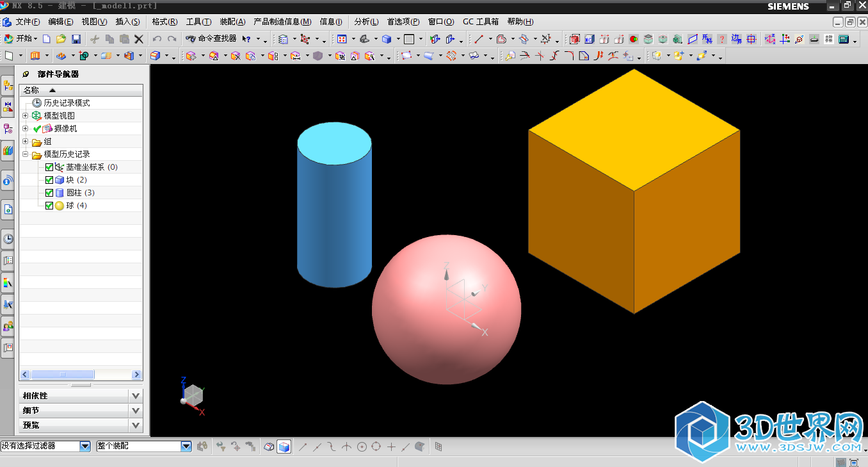This screenshot has height=467, width=868.
Task: Collapse the 模型历史记录 tree node
Action: 26,154
